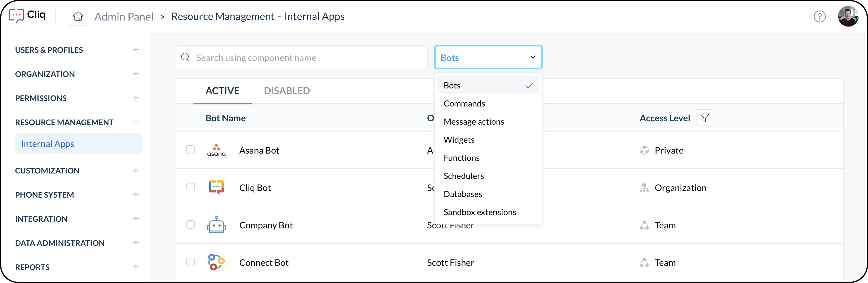Go to the Admin Panel breadcrumb

(124, 16)
